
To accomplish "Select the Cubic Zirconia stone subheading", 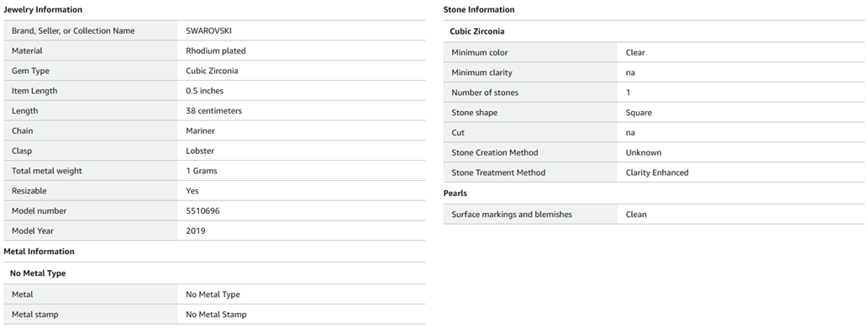I will pos(477,32).
